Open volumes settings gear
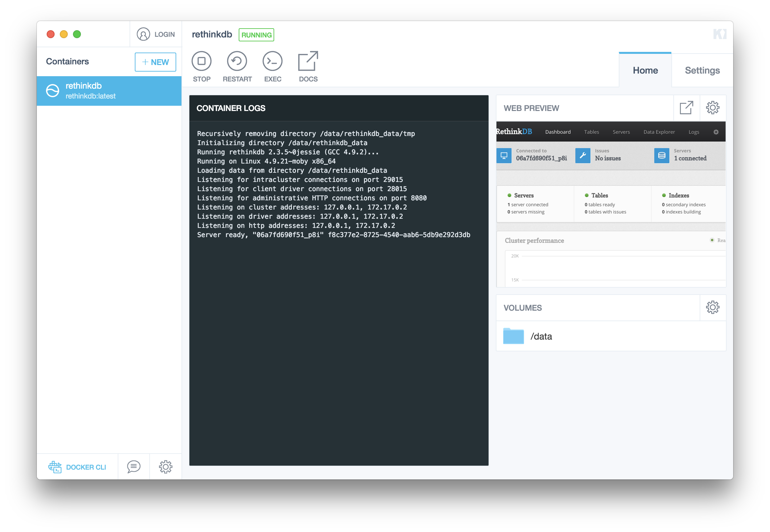This screenshot has height=532, width=770. click(712, 307)
